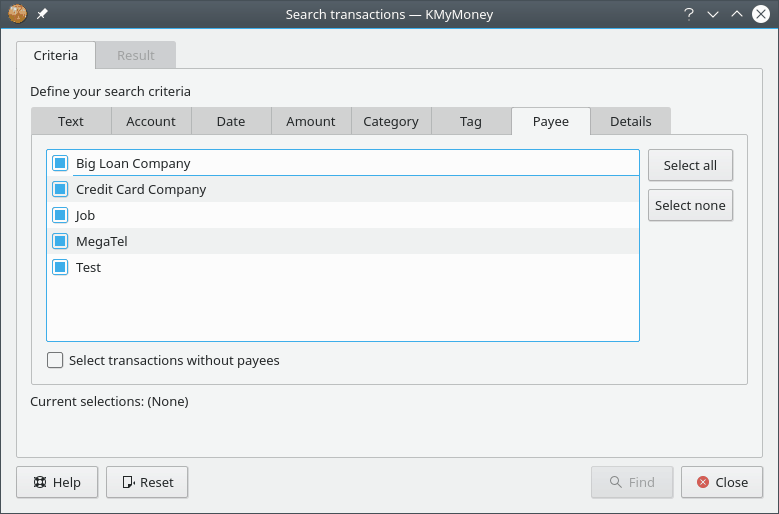Select the Test payee name

coord(88,267)
